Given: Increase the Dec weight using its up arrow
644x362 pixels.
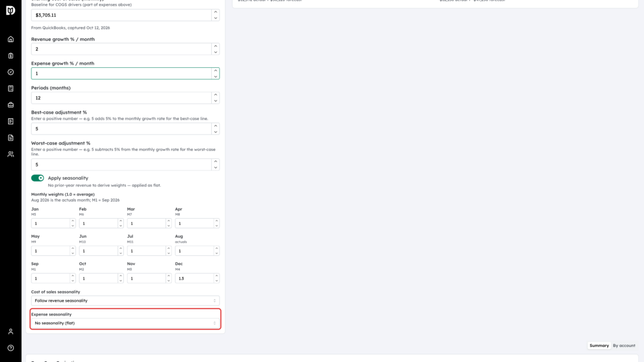Looking at the screenshot, I should point(216,276).
